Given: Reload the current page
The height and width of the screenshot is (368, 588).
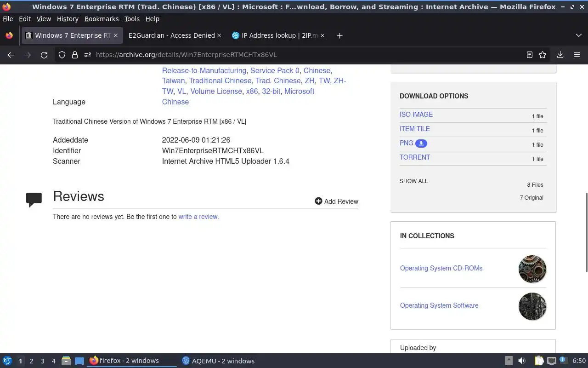Looking at the screenshot, I should tap(44, 55).
